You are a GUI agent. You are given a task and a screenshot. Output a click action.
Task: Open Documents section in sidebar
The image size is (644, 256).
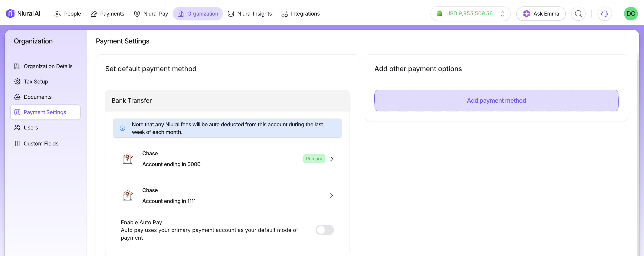(37, 97)
